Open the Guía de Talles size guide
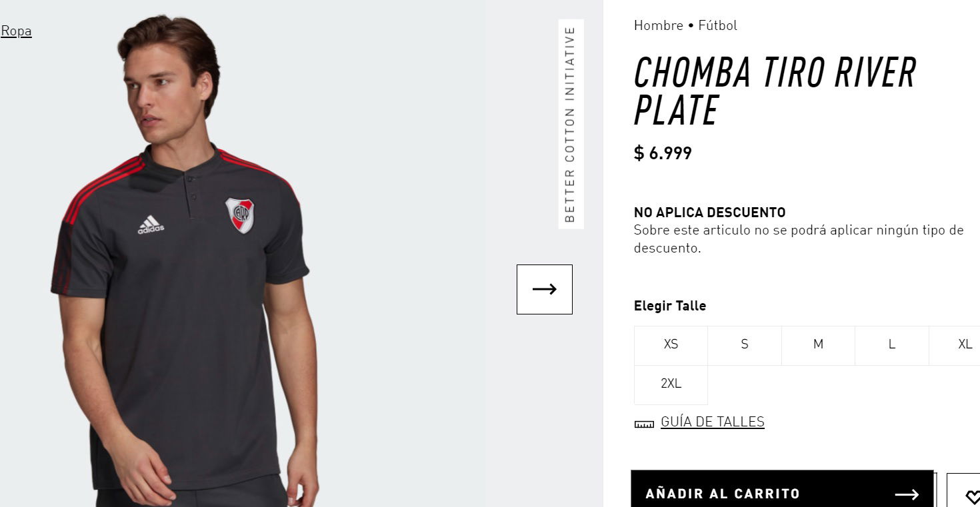Image resolution: width=980 pixels, height=507 pixels. tap(712, 422)
